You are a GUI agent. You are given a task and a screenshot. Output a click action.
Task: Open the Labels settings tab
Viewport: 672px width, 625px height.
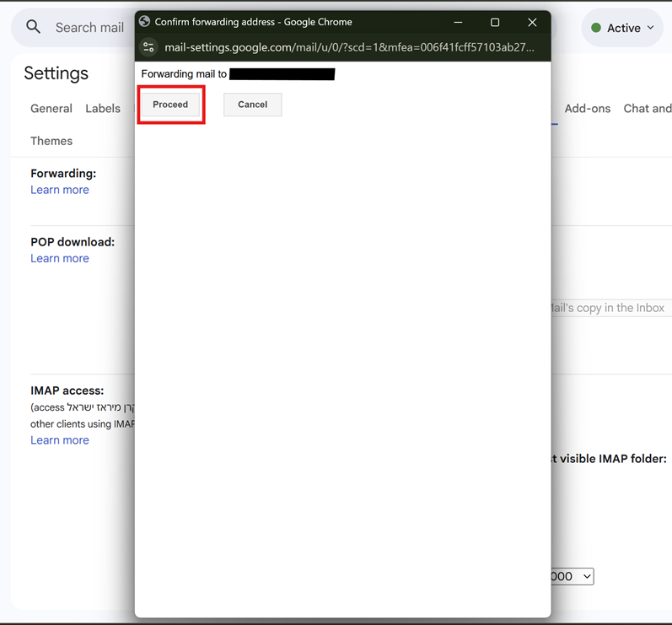pos(103,108)
